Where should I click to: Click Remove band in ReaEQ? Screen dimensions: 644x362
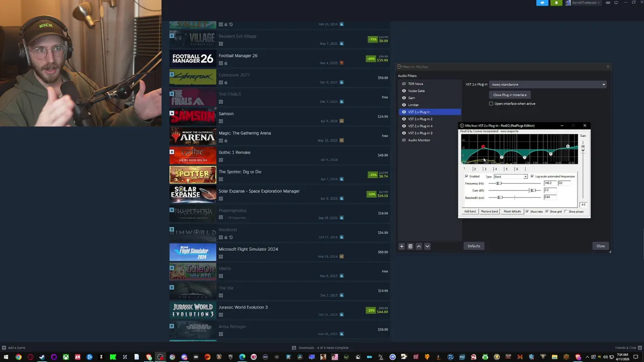click(x=490, y=212)
